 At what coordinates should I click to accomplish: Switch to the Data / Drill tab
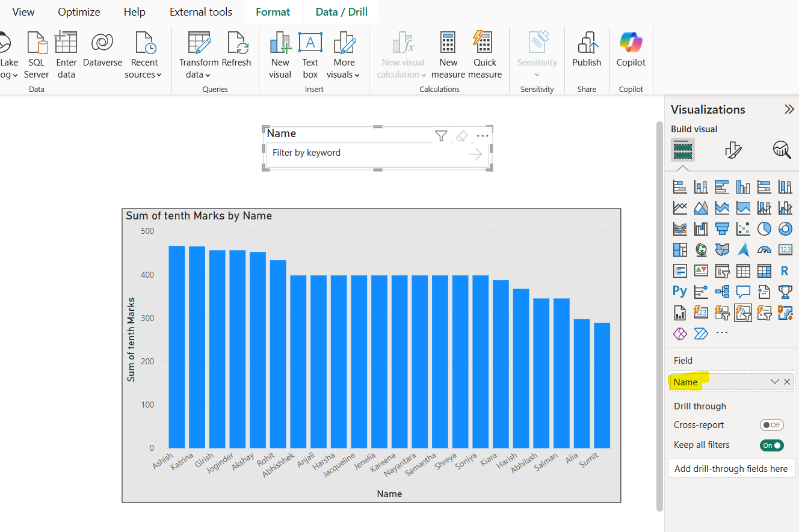point(341,11)
